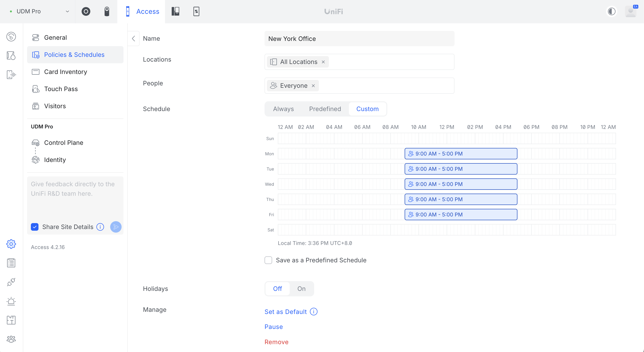Open the alarm siren icon in sidebar

(11, 301)
